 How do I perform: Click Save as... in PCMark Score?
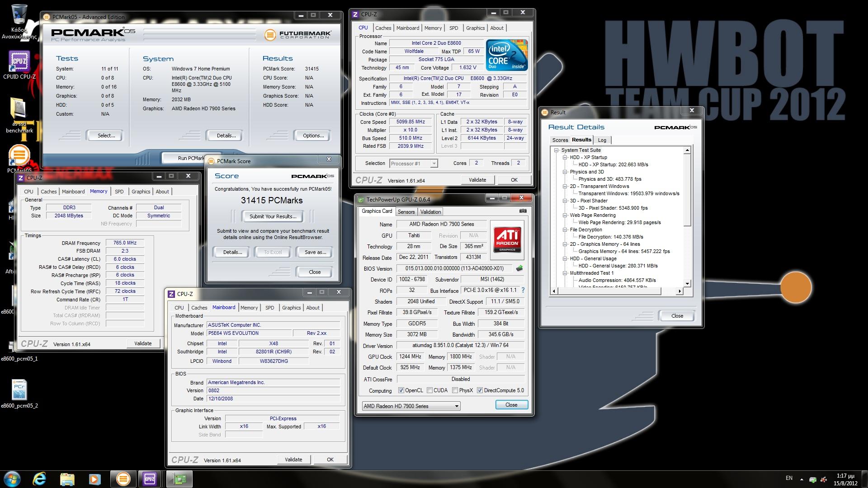pyautogui.click(x=315, y=252)
